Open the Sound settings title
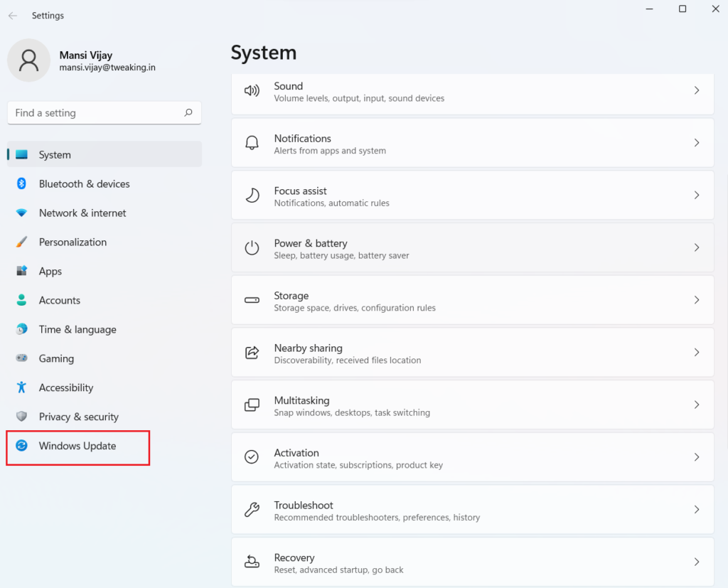 point(289,86)
